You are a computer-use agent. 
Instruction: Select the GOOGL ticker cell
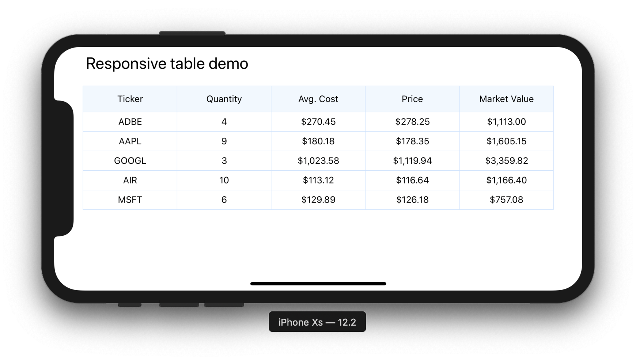click(x=130, y=160)
